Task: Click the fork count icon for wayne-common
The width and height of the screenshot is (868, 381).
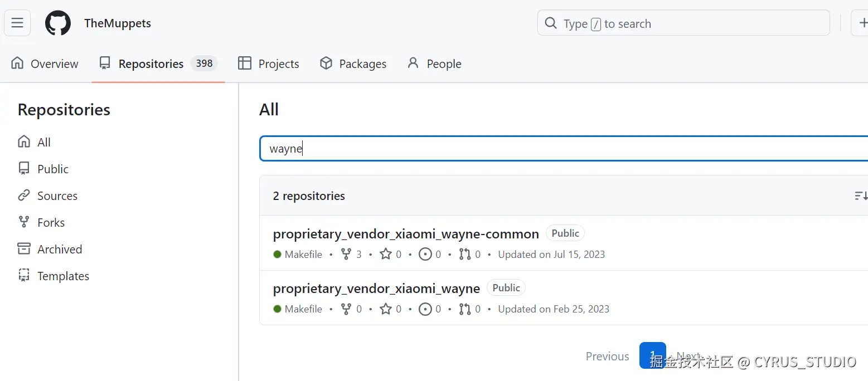Action: click(346, 255)
